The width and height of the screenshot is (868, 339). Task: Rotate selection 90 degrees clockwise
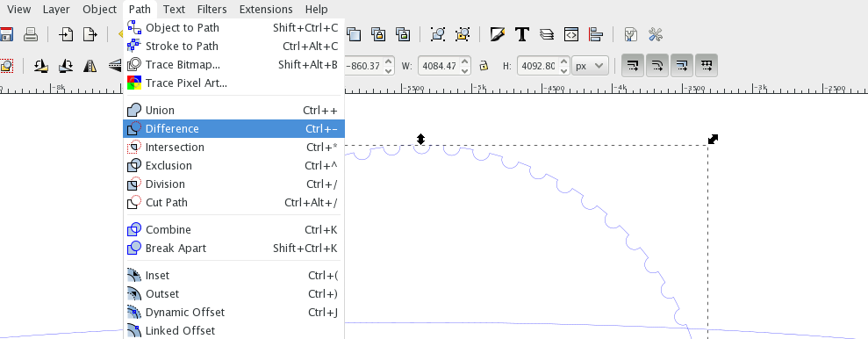[65, 66]
